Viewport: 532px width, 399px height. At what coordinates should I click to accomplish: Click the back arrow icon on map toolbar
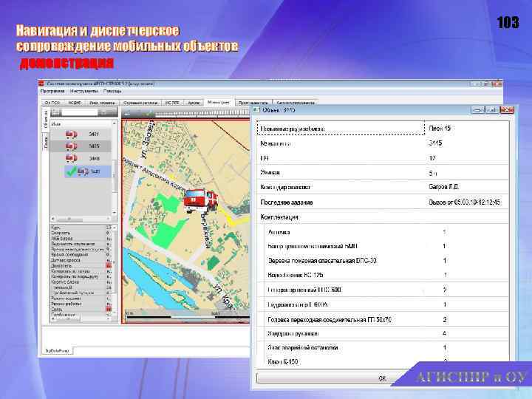point(127,113)
